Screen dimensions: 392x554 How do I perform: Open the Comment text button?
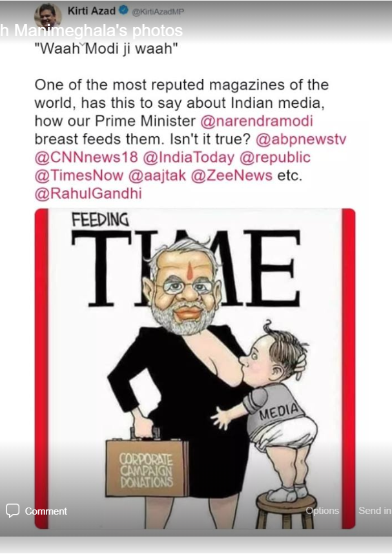(46, 511)
